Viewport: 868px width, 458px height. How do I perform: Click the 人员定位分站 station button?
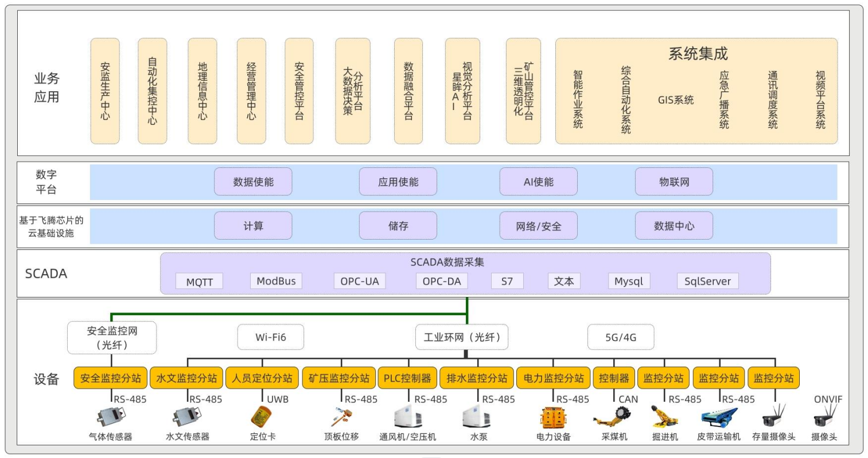pos(262,378)
